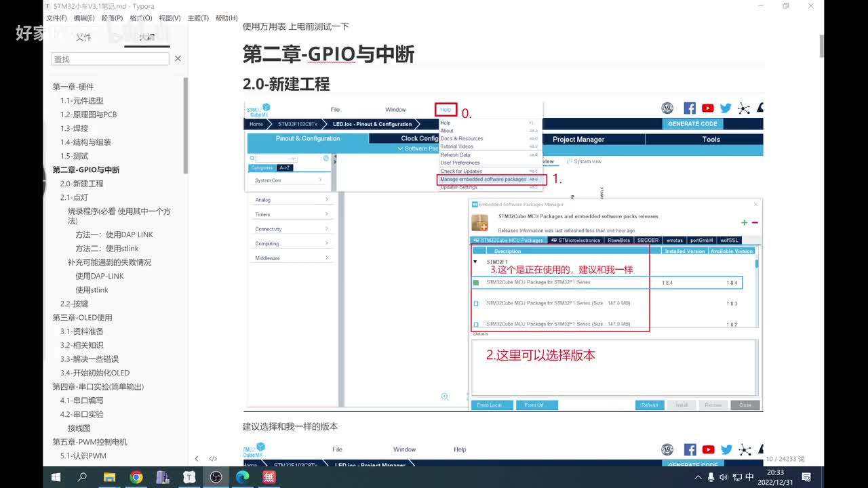Open 补充可能遇到的失败情况 outline entry
Image resolution: width=868 pixels, height=488 pixels.
coord(109,262)
